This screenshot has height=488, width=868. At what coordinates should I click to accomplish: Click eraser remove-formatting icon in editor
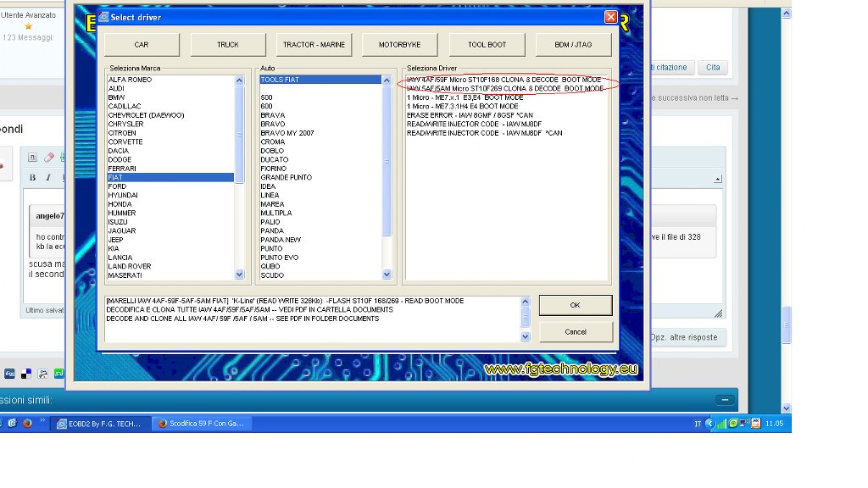[48, 158]
